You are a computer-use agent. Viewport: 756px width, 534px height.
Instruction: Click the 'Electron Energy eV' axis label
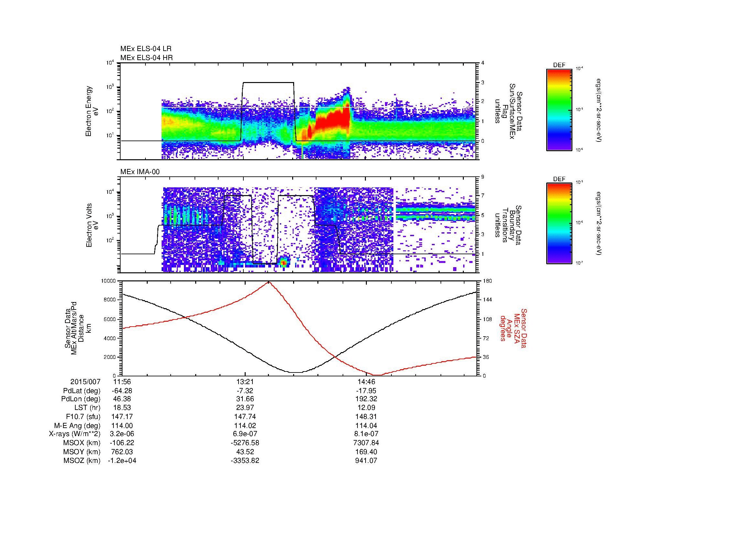tap(92, 111)
